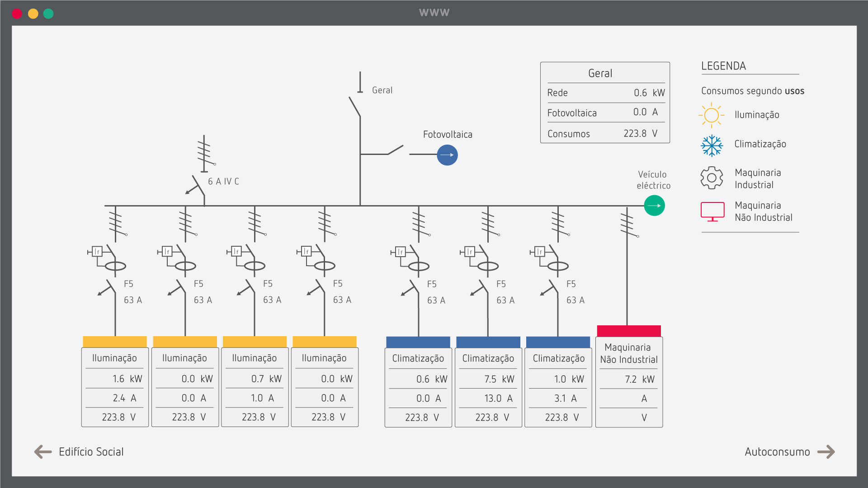Go to Edifício Social page
The width and height of the screenshot is (868, 488).
tap(91, 451)
